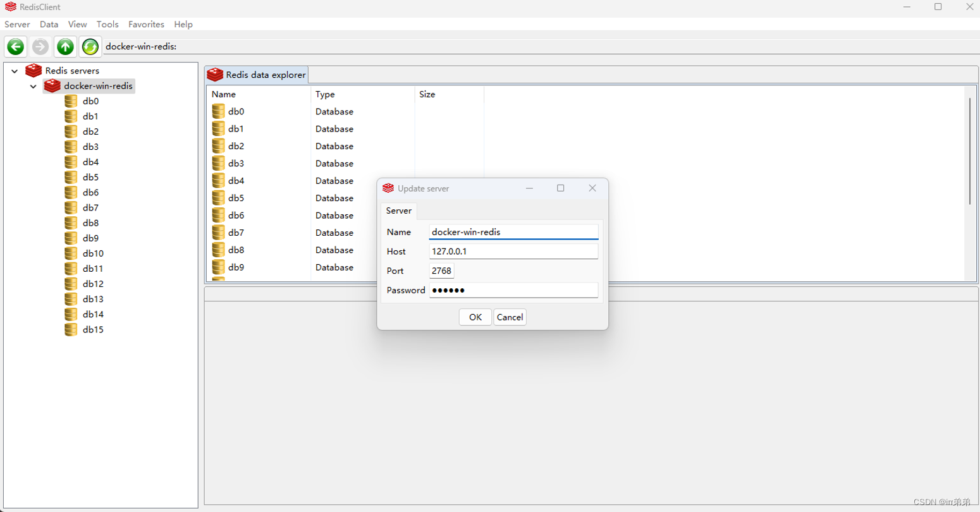Sort by the Type column header
The width and height of the screenshot is (980, 512).
point(362,94)
